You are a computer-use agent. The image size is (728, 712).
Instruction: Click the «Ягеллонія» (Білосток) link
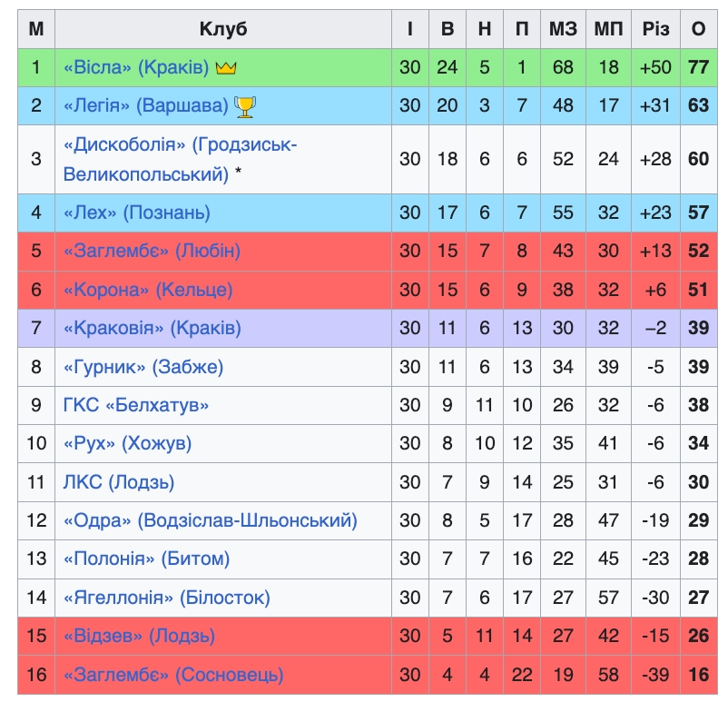click(166, 598)
